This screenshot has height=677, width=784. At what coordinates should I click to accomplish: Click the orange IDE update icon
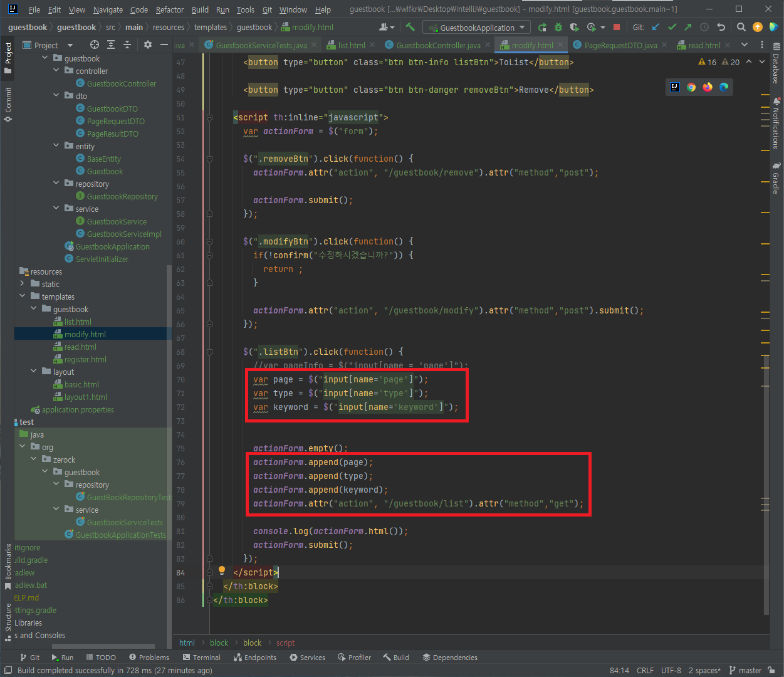coord(758,27)
